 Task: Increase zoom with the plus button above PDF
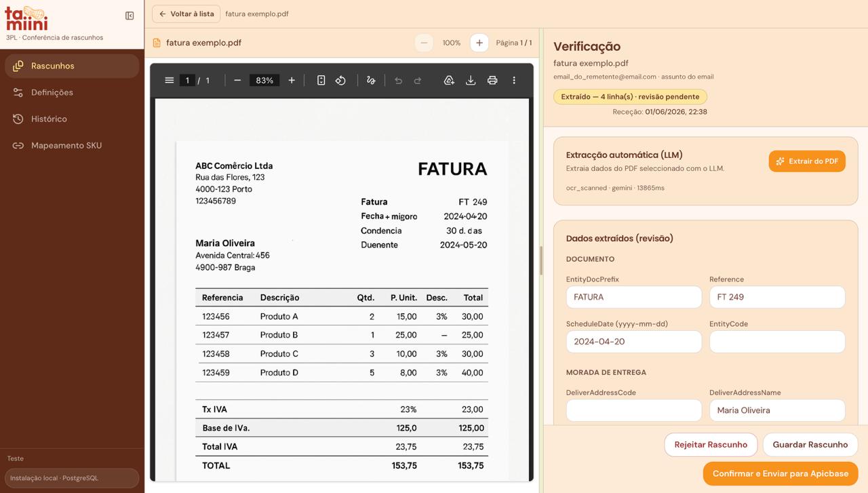pos(479,43)
